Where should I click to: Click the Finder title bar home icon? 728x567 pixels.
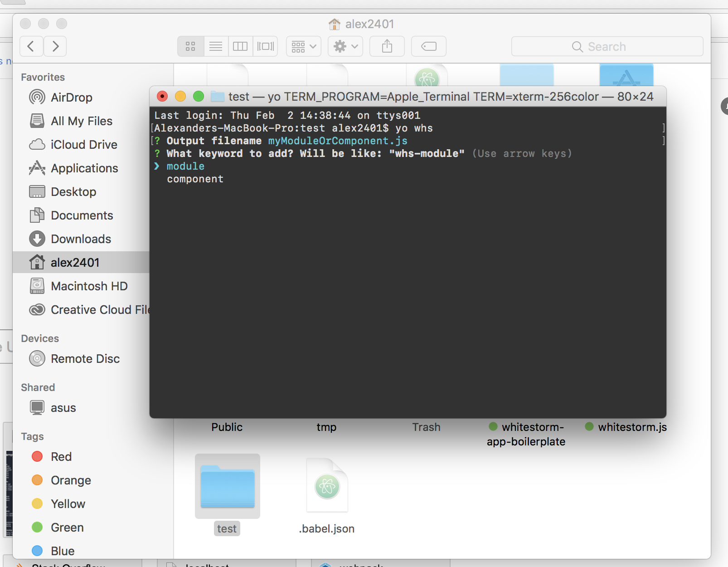click(335, 24)
